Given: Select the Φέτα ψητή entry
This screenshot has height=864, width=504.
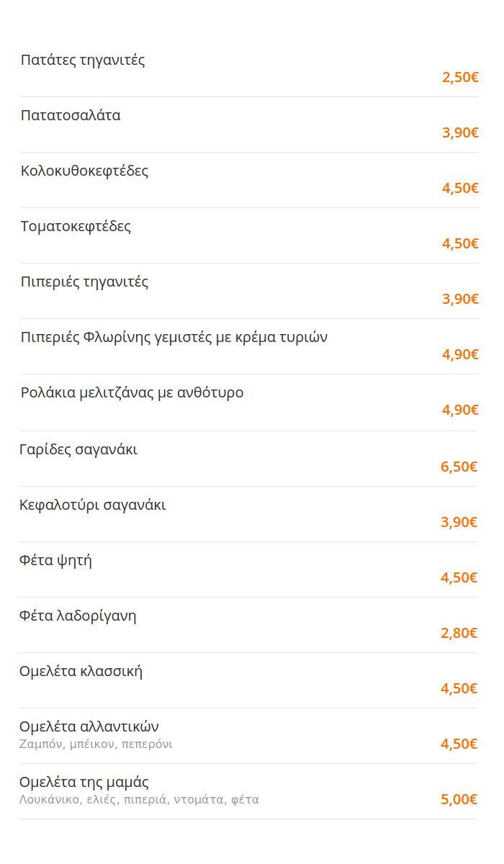Looking at the screenshot, I should coord(248,570).
